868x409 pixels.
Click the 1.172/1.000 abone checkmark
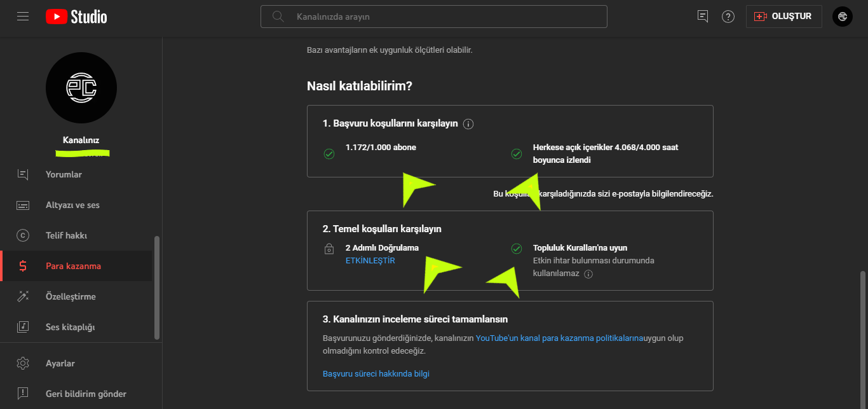(329, 153)
